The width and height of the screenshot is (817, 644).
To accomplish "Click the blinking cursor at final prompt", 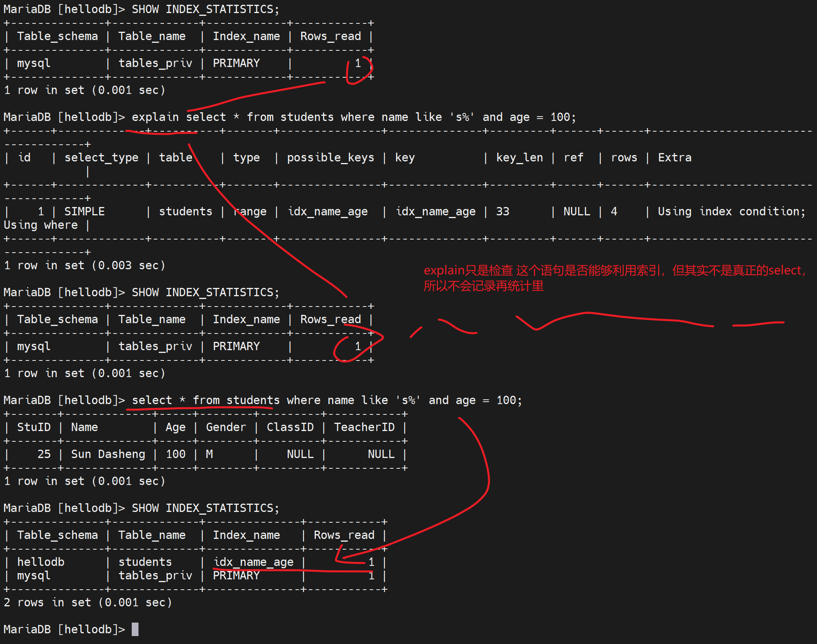I will (135, 629).
